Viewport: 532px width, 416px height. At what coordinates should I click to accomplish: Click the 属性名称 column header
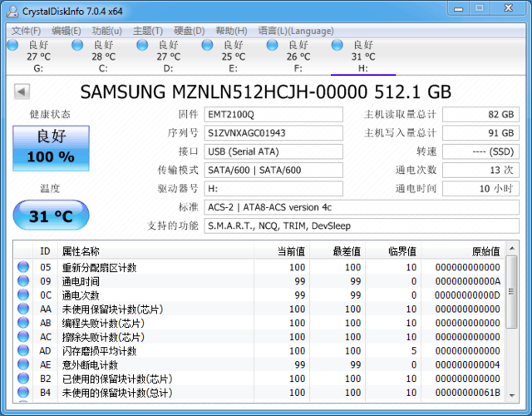[155, 251]
